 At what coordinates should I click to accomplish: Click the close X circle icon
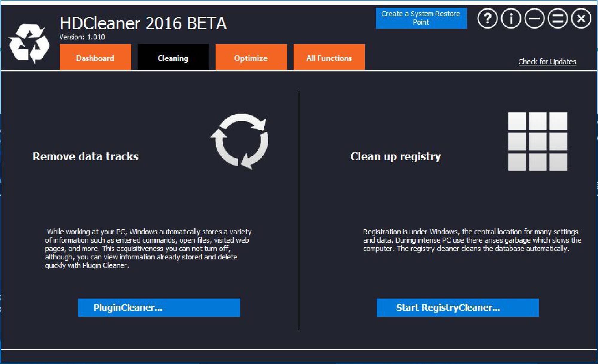coord(581,19)
